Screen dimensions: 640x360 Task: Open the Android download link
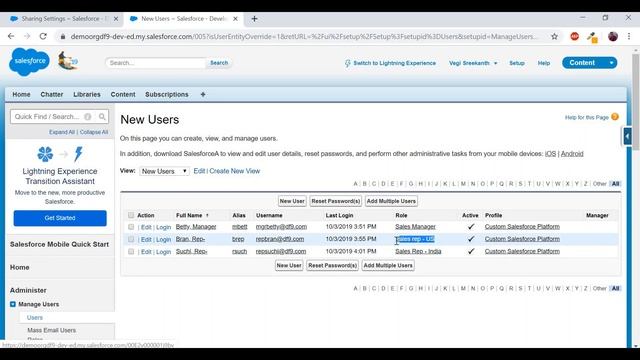[x=572, y=154]
